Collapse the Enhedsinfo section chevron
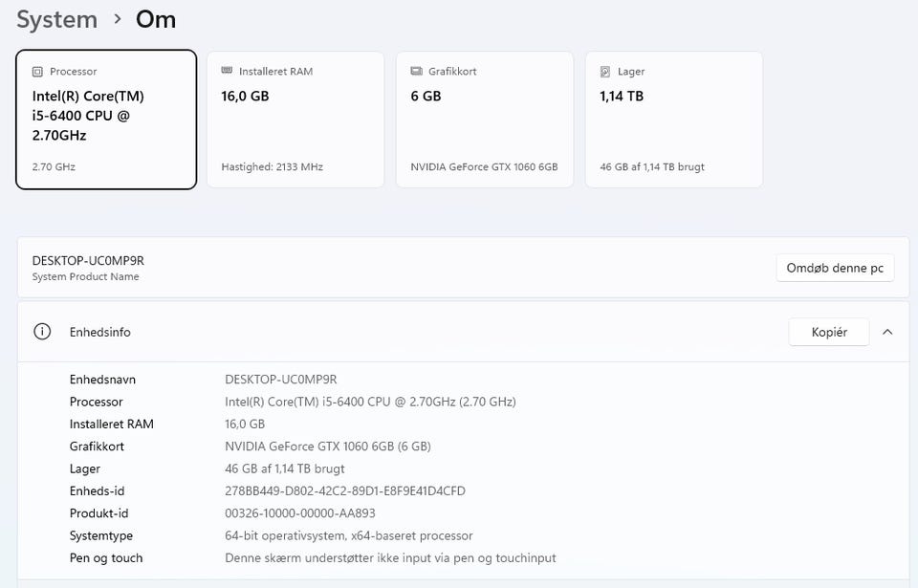This screenshot has width=918, height=588. pyautogui.click(x=887, y=332)
